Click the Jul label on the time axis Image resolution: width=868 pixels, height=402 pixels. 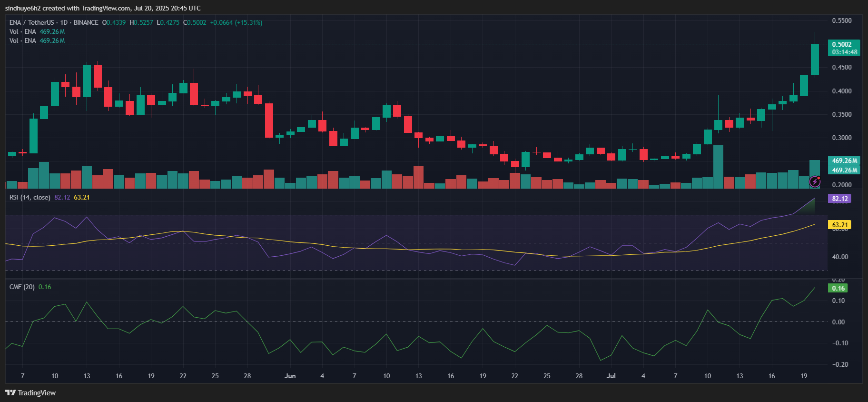point(611,376)
